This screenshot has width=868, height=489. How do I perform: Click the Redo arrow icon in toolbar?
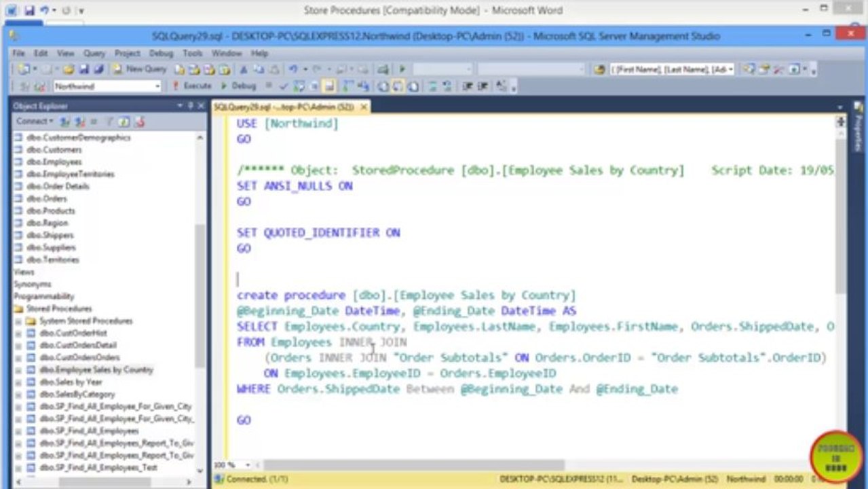(x=318, y=69)
